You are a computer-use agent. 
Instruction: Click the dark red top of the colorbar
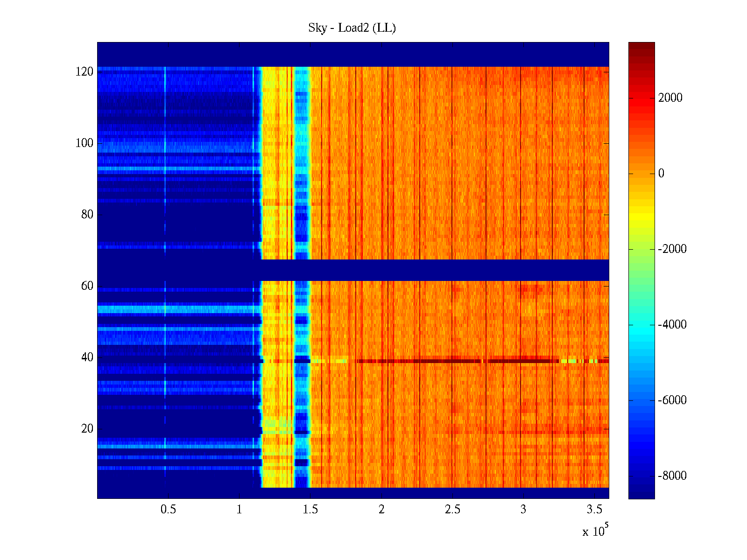coord(641,47)
